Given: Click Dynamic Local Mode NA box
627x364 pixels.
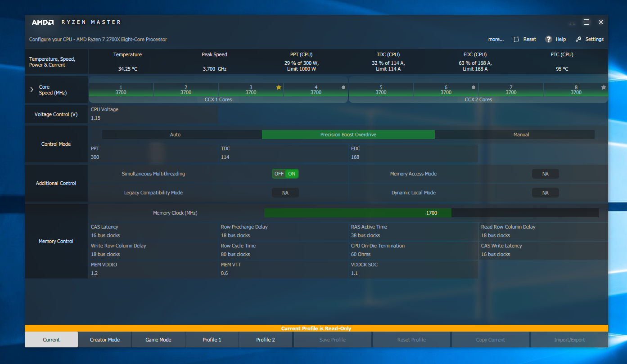Looking at the screenshot, I should click(546, 193).
